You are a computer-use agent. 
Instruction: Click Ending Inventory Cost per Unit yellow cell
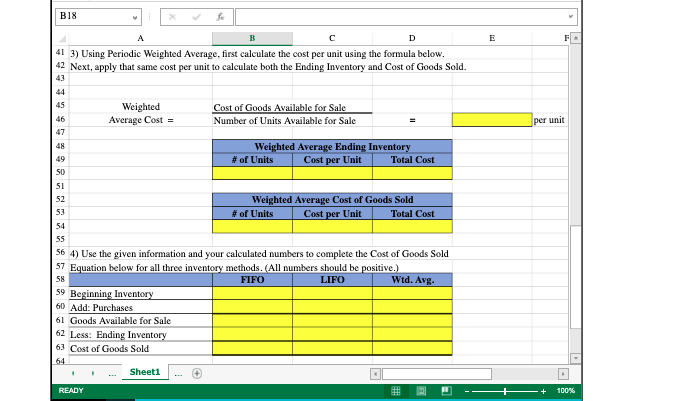332,173
